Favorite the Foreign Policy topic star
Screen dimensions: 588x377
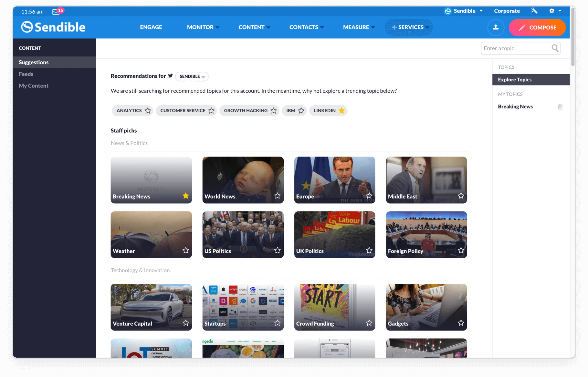461,250
